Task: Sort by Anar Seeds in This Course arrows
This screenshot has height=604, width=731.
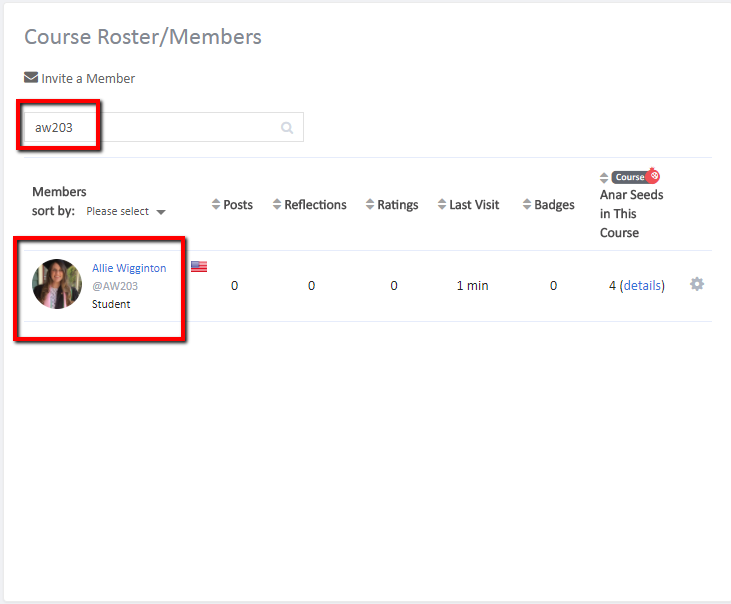Action: click(x=604, y=178)
